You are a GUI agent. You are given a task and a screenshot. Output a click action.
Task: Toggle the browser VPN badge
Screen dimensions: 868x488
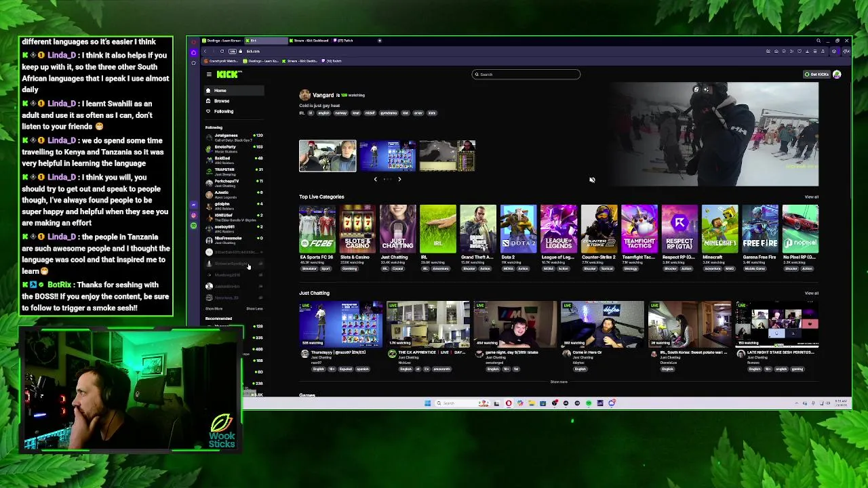(x=233, y=52)
